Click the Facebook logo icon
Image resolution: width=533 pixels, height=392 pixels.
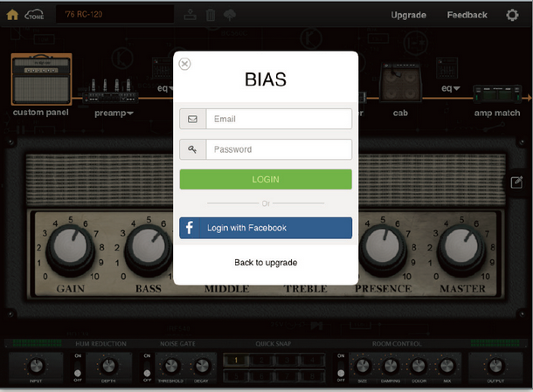(190, 228)
